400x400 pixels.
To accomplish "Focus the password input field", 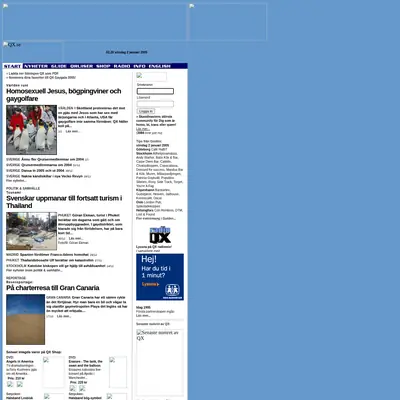I will (x=155, y=104).
